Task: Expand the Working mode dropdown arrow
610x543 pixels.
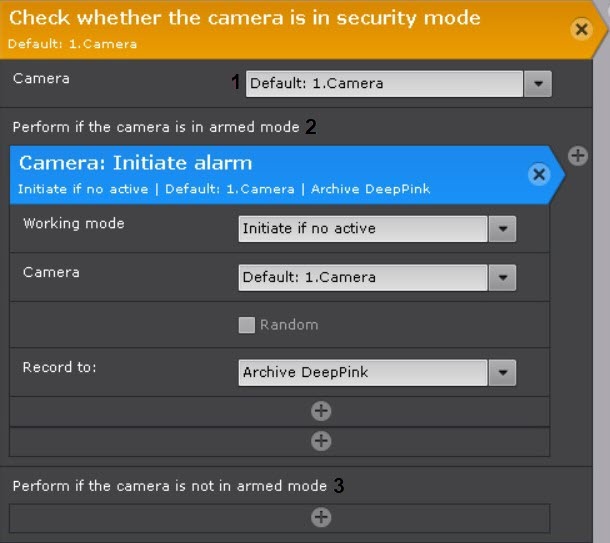Action: point(502,229)
